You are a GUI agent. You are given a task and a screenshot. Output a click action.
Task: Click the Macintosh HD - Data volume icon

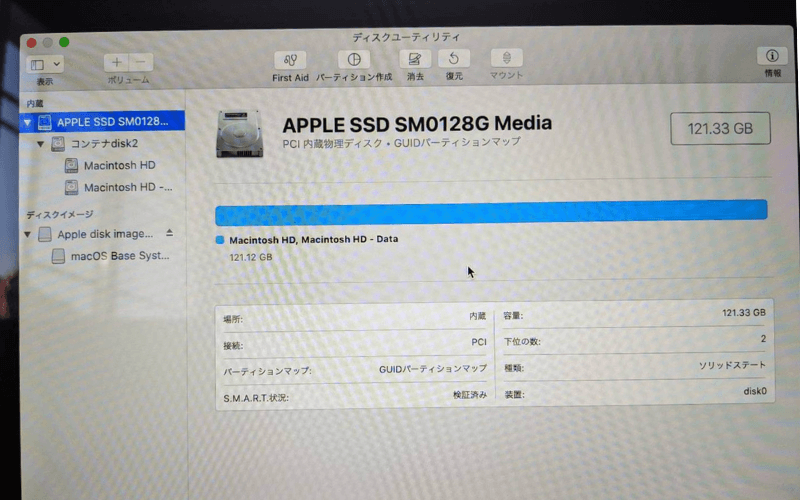click(x=71, y=188)
